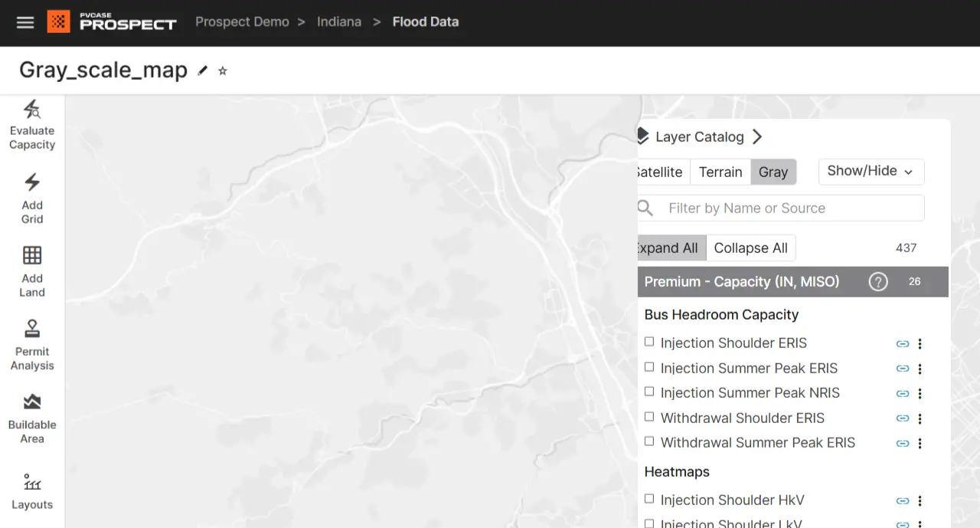980x528 pixels.
Task: Check the Injection Summer Peak NRIS layer
Action: (649, 392)
